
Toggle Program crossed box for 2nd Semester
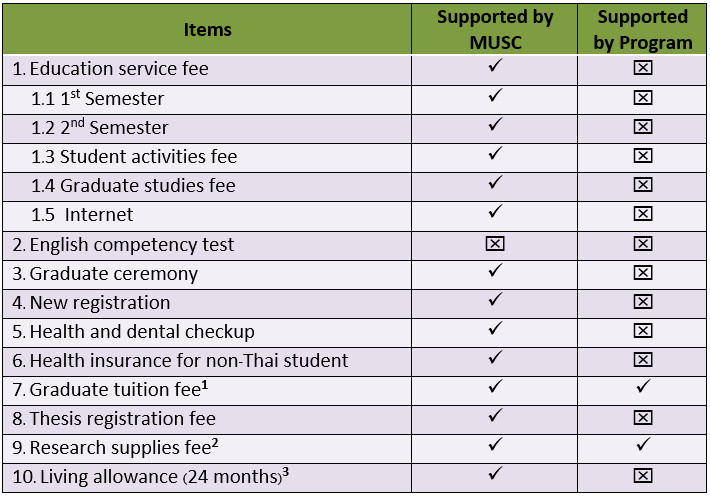point(643,127)
